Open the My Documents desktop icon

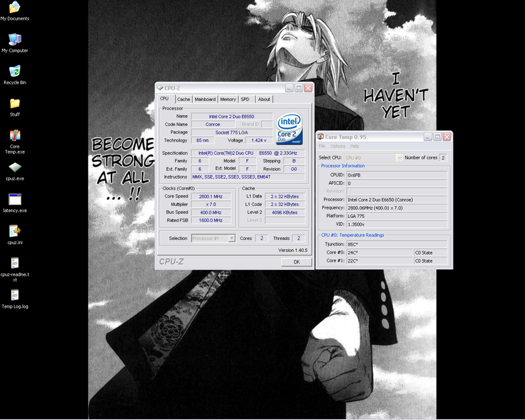point(14,11)
